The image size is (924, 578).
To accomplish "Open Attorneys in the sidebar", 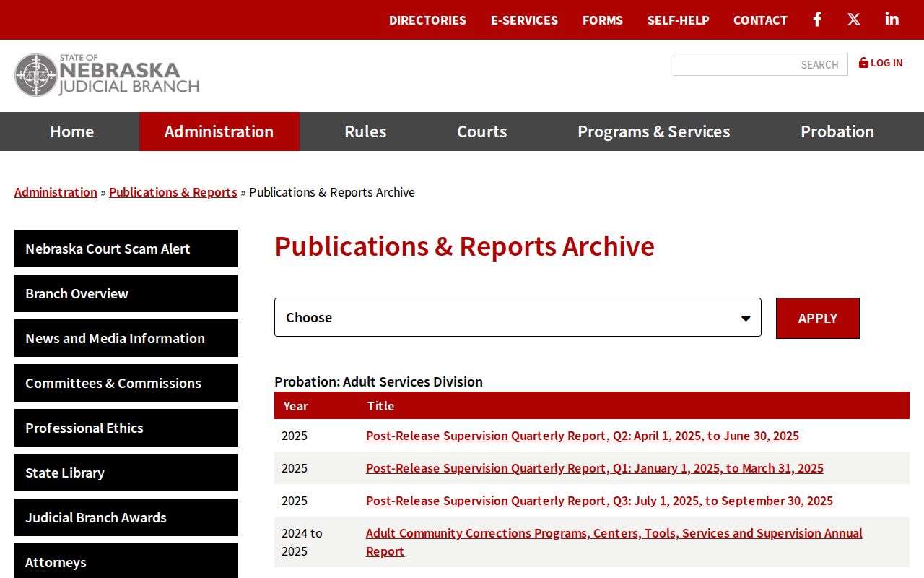I will [126, 561].
